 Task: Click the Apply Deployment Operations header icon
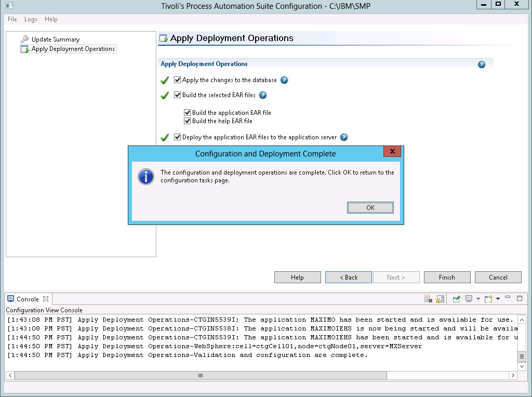pyautogui.click(x=164, y=38)
